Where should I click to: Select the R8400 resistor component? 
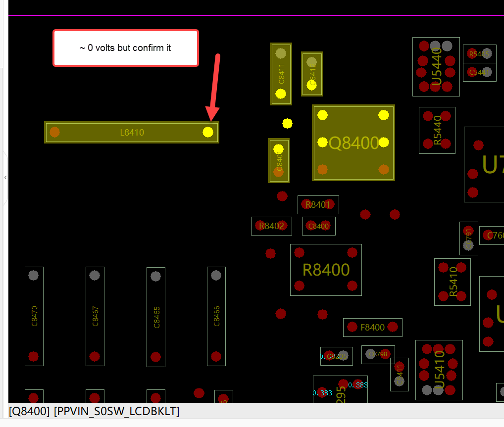pos(326,270)
